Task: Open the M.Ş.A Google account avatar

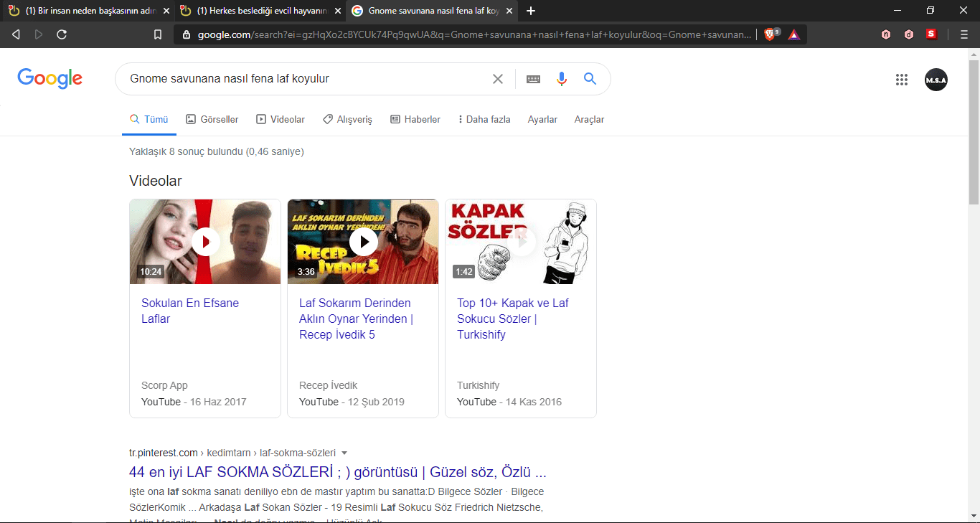Action: (x=936, y=80)
